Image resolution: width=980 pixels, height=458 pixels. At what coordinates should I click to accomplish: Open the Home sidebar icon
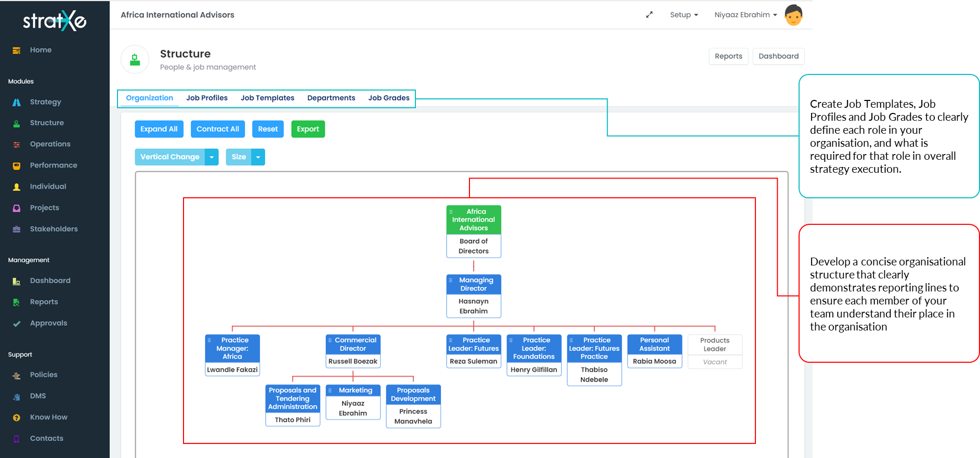click(x=17, y=50)
